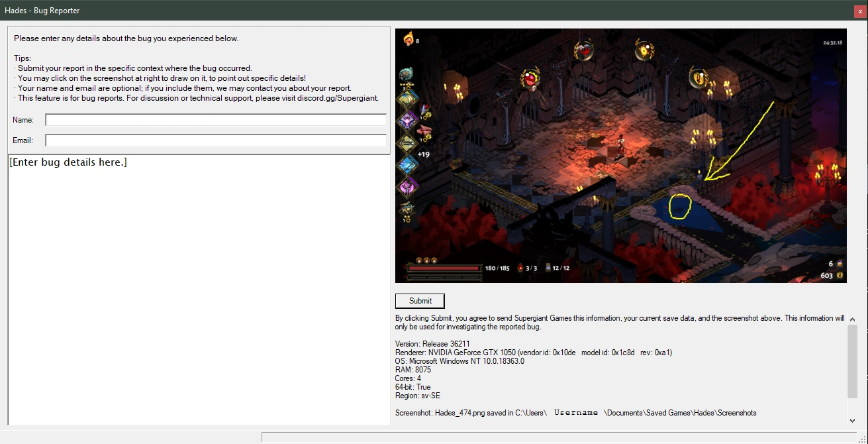Click the 'OS: Microsoft Windows NT' line
Screen dimensions: 868x444
click(459, 361)
